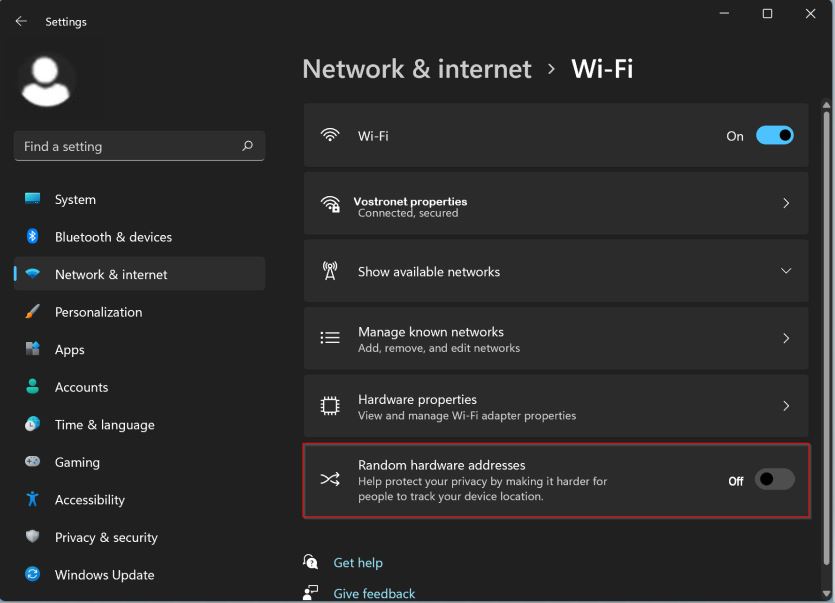This screenshot has width=835, height=603.
Task: Click the Windows Update refresh icon
Action: pyautogui.click(x=32, y=574)
